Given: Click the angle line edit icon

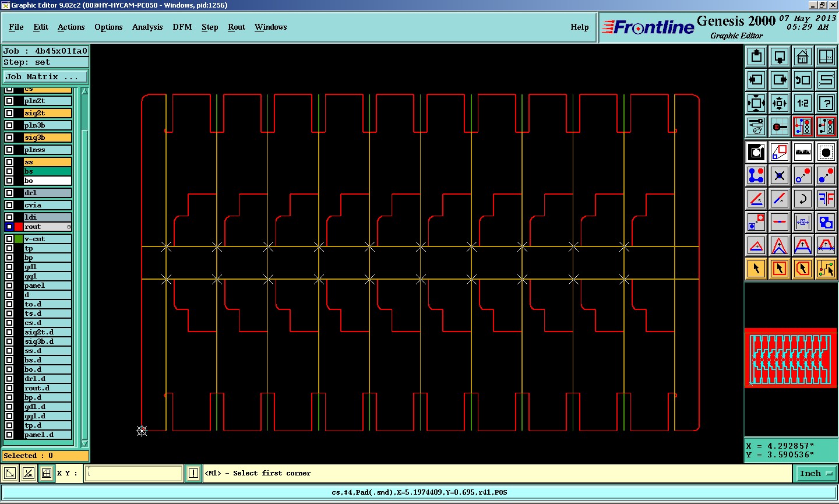Looking at the screenshot, I should coord(756,199).
